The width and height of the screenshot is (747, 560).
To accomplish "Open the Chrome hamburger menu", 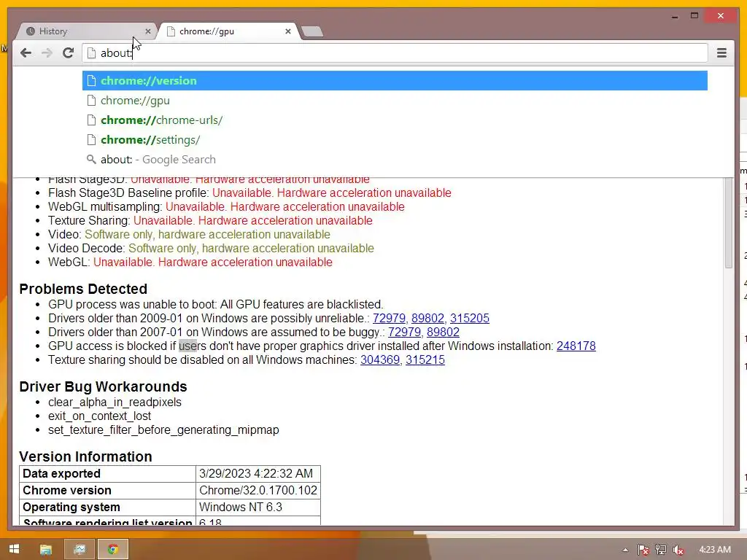I will click(x=721, y=52).
